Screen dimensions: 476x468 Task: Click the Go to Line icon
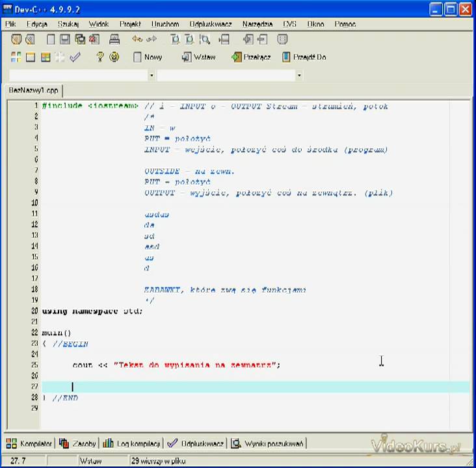(224, 40)
